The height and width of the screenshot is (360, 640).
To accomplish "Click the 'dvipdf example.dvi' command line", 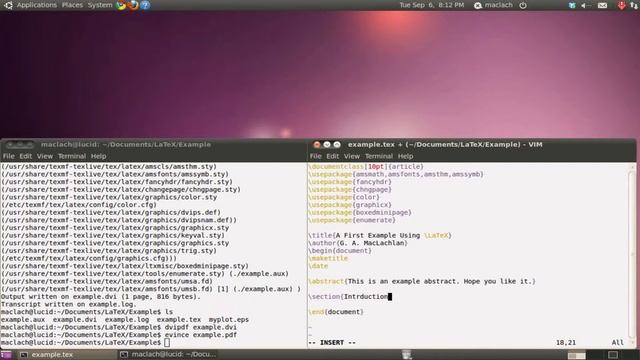I will click(x=119, y=327).
